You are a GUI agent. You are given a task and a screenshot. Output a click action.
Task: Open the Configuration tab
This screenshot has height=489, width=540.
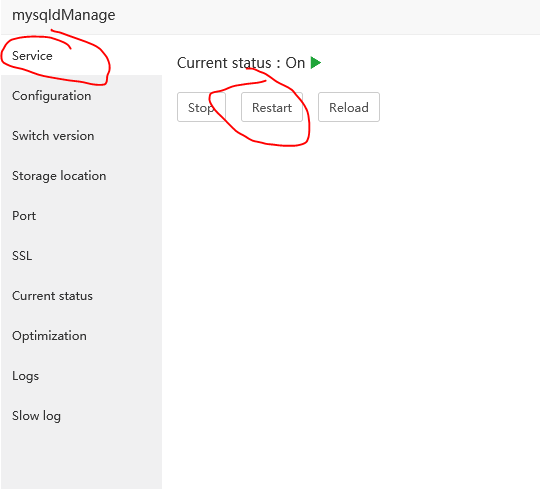pos(81,95)
